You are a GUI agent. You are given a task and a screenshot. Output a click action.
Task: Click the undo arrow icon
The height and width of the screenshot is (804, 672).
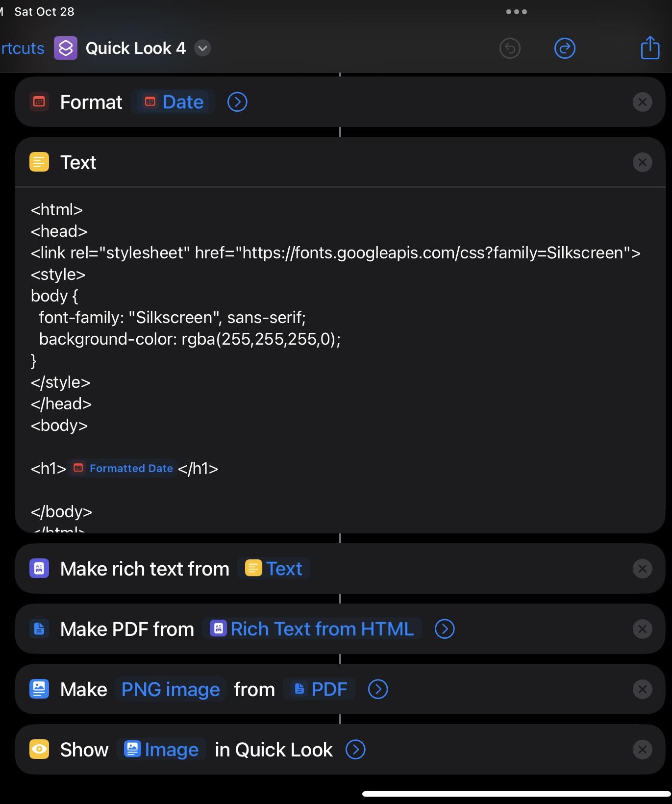point(510,48)
